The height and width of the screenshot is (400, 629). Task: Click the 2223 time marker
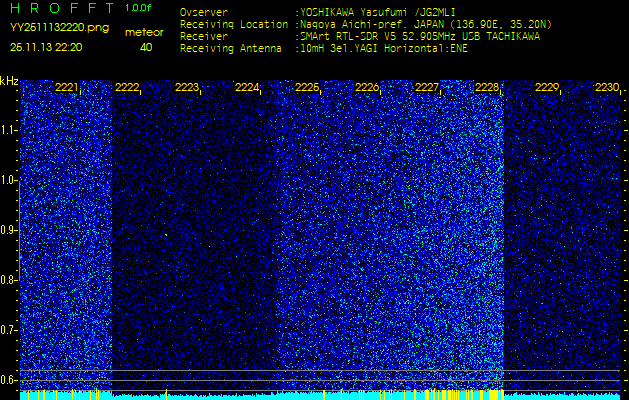click(x=187, y=87)
